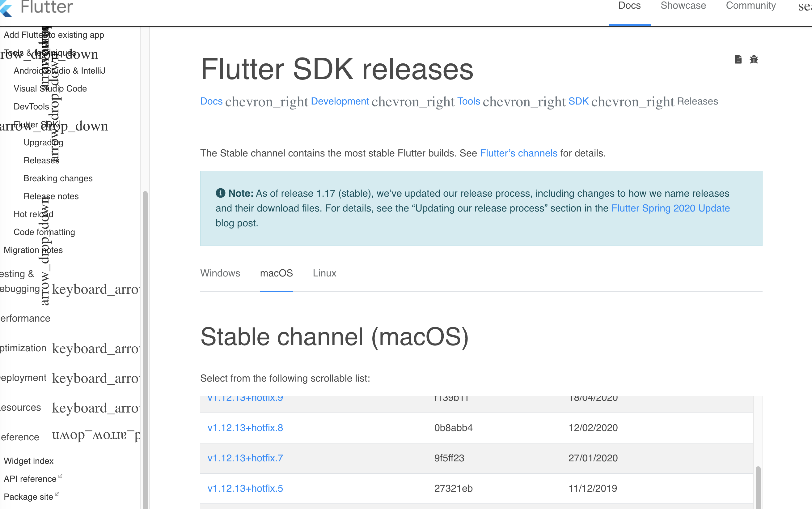Click Development in the breadcrumb

pyautogui.click(x=340, y=101)
